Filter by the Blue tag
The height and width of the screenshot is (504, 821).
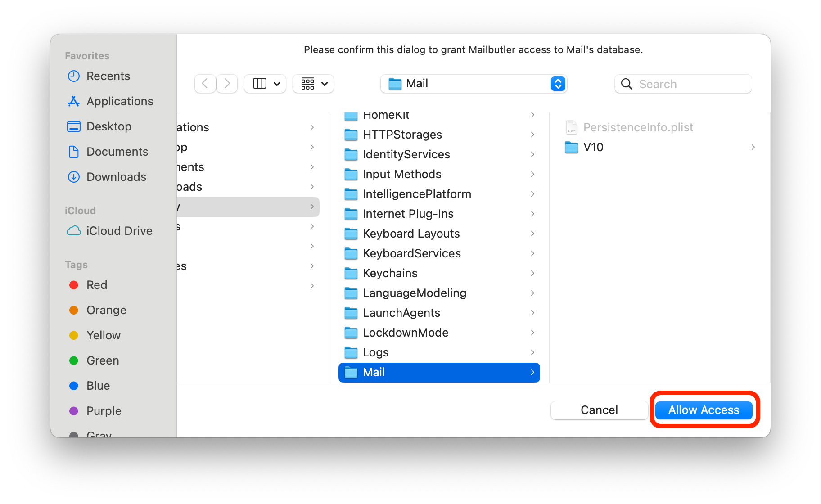90,386
